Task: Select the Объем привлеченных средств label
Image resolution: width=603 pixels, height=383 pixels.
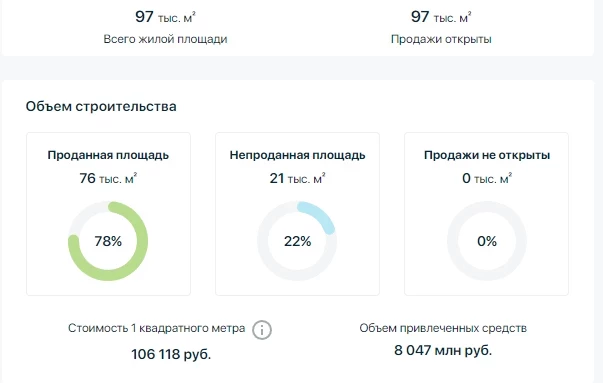Action: click(x=443, y=328)
